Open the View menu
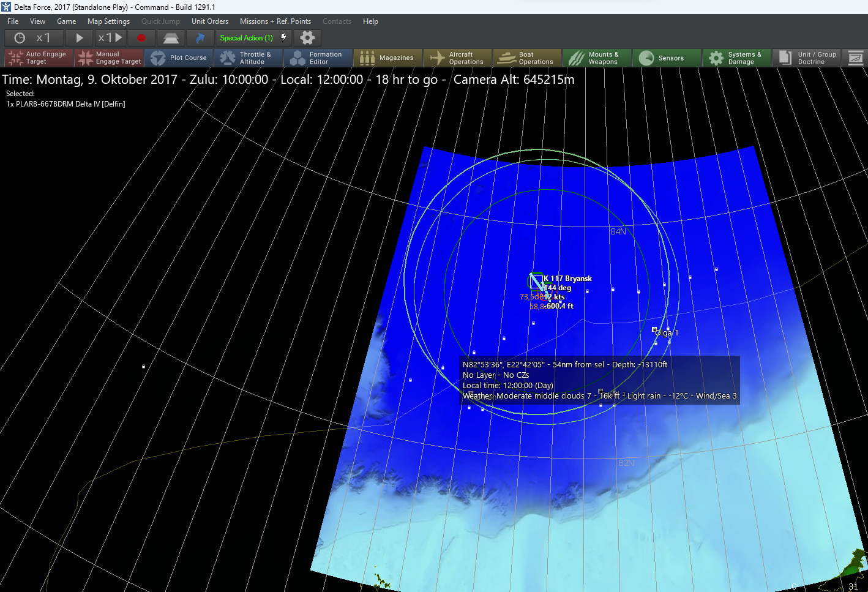This screenshot has width=868, height=592. coord(38,21)
